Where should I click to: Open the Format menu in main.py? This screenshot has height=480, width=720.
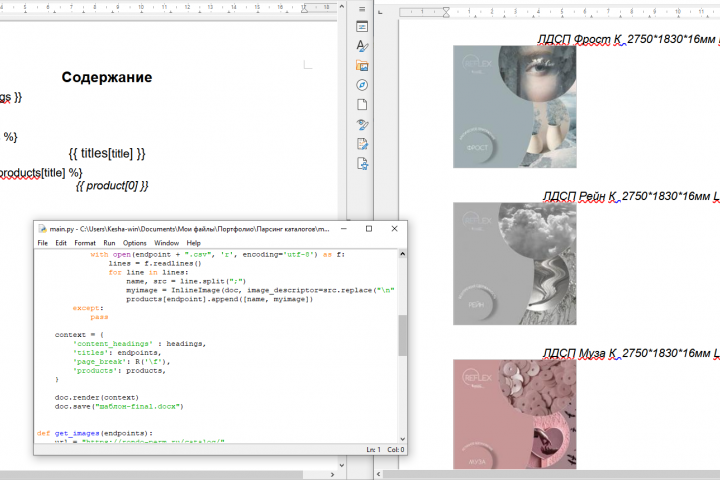coord(85,243)
